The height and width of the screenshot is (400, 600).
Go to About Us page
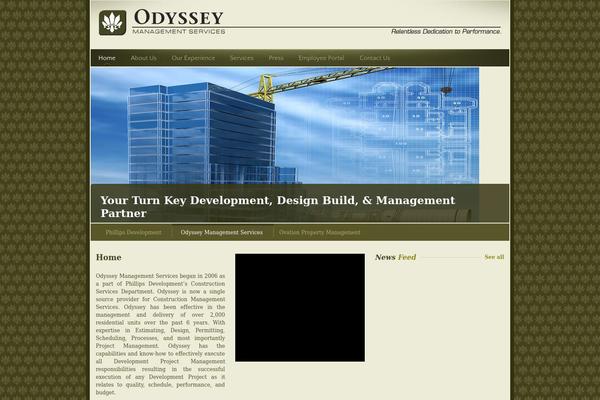click(143, 58)
